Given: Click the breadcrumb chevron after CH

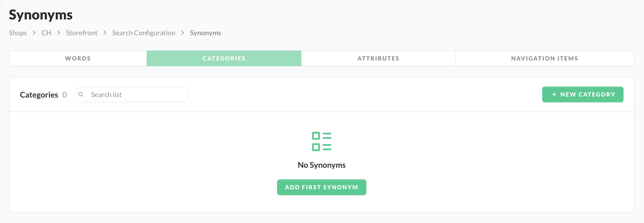Looking at the screenshot, I should coord(59,33).
